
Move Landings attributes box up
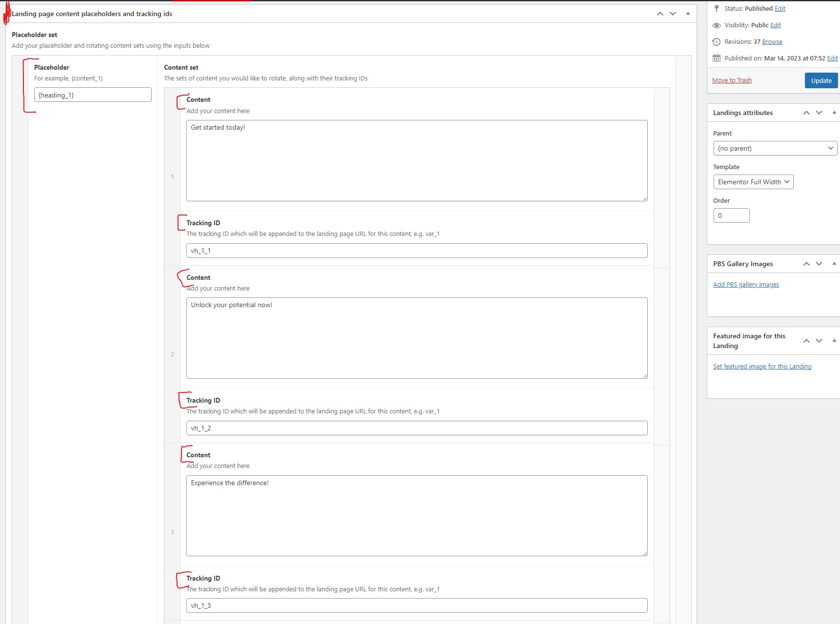click(806, 113)
